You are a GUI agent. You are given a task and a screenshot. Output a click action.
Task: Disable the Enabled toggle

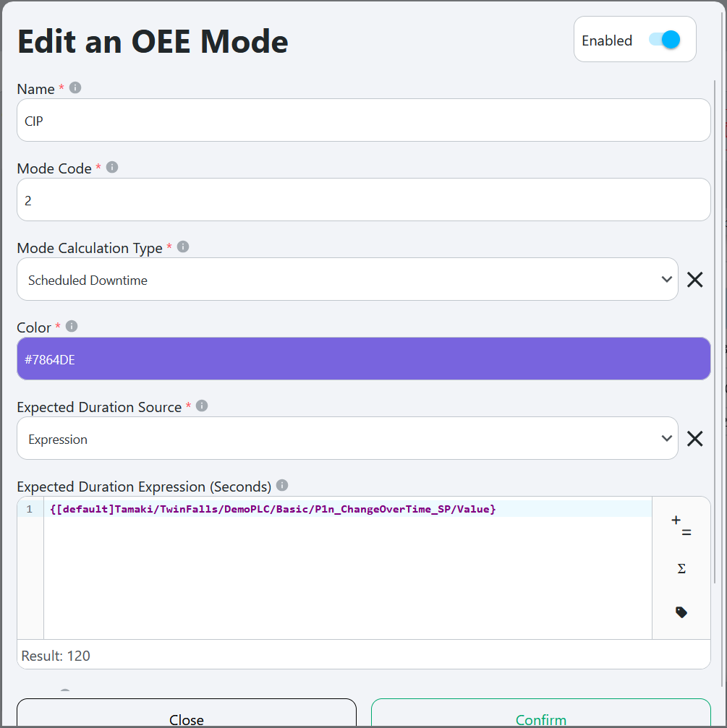(663, 40)
